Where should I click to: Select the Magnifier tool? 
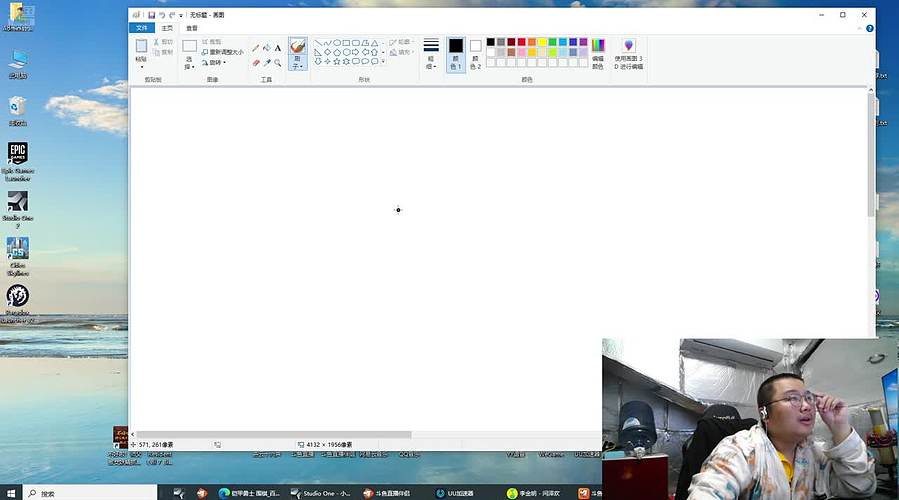pos(278,62)
